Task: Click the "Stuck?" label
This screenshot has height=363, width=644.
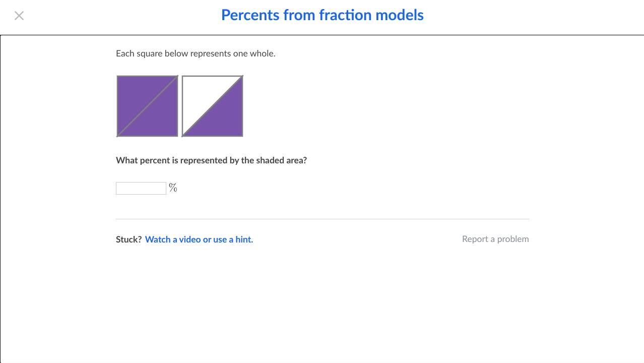Action: pyautogui.click(x=128, y=239)
